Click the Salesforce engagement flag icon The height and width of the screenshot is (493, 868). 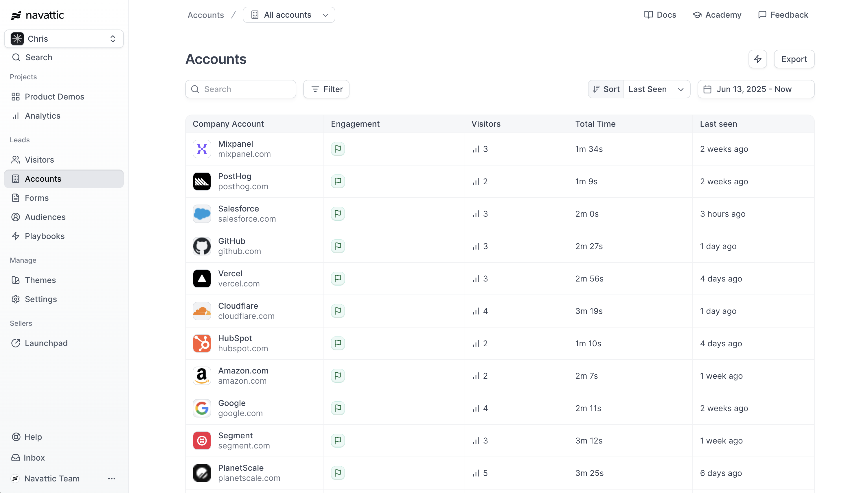(338, 214)
